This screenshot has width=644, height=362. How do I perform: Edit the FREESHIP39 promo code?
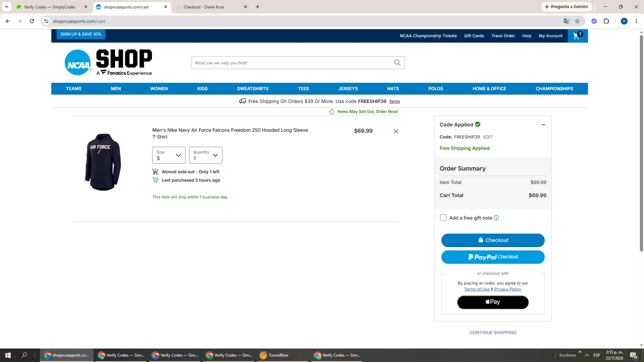pyautogui.click(x=488, y=137)
